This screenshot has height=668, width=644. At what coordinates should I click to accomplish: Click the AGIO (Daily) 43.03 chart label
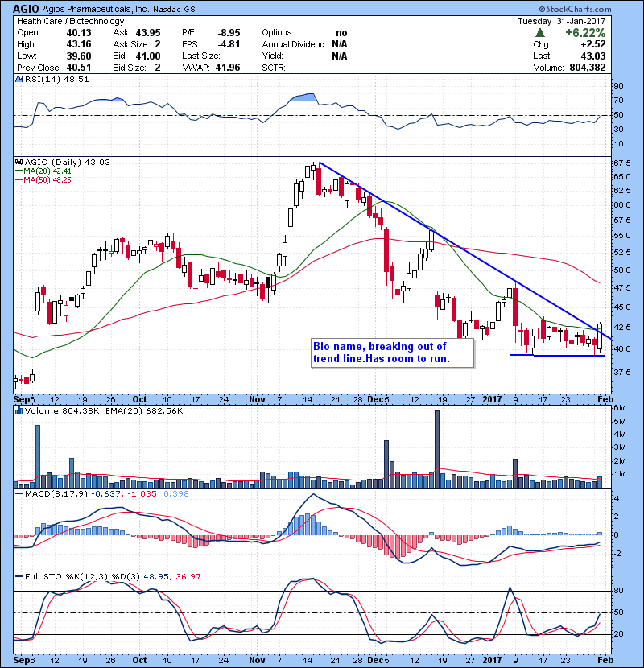coord(68,162)
